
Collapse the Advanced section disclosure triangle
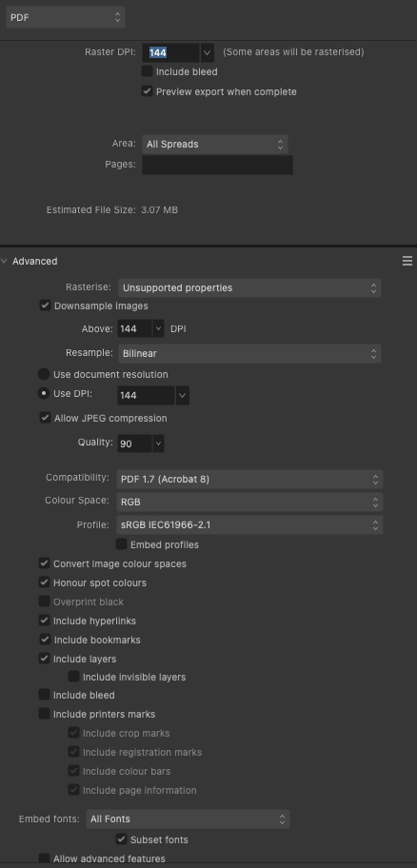5,262
